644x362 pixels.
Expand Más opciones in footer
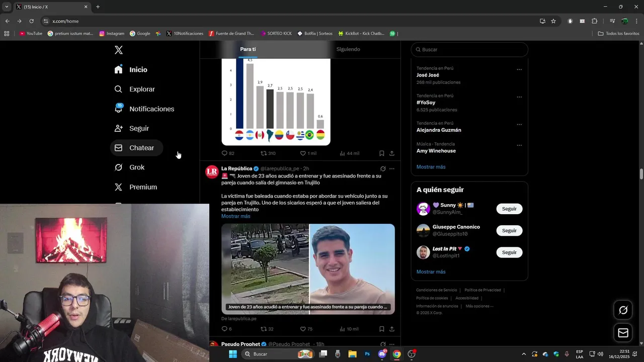[x=479, y=306]
